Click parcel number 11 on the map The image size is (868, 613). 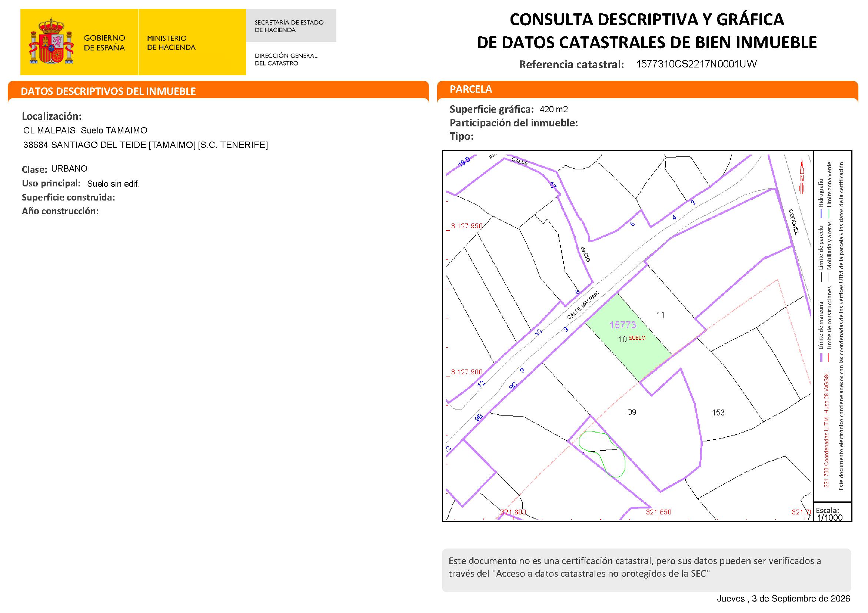661,315
